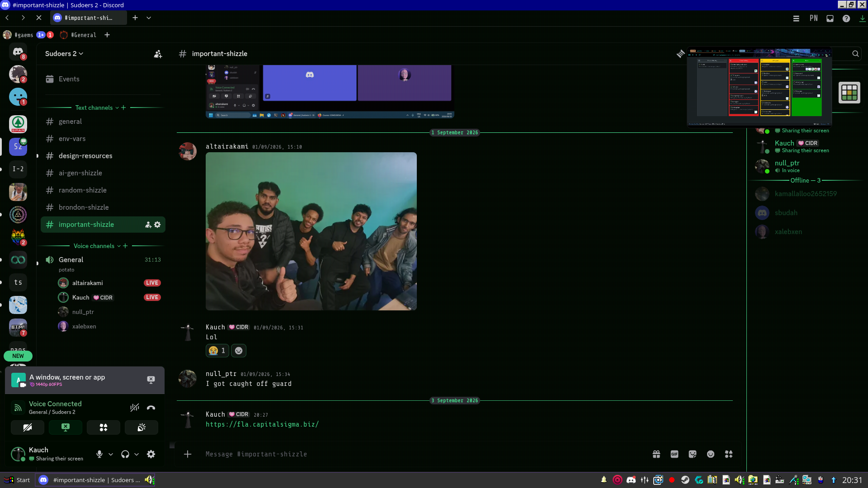The width and height of the screenshot is (868, 488).
Task: Open the Create Invite icon beside Sudoers 2
Action: click(x=158, y=54)
